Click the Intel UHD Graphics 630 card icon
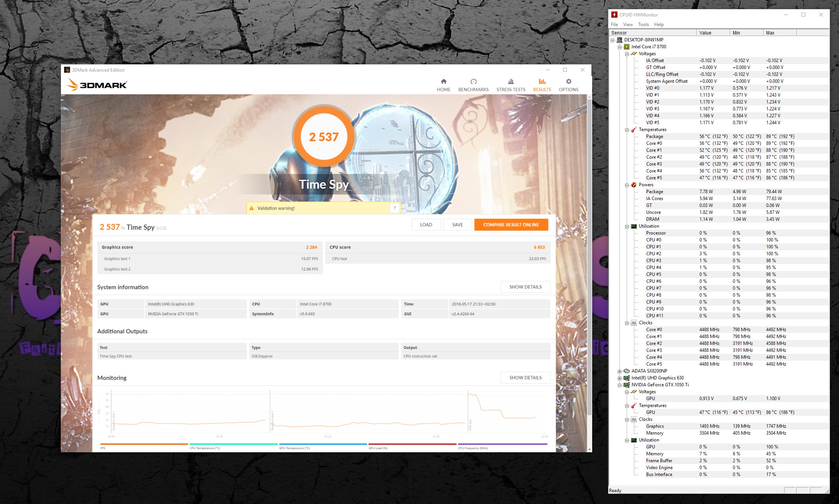Viewport: 839px width, 504px height. (x=627, y=378)
